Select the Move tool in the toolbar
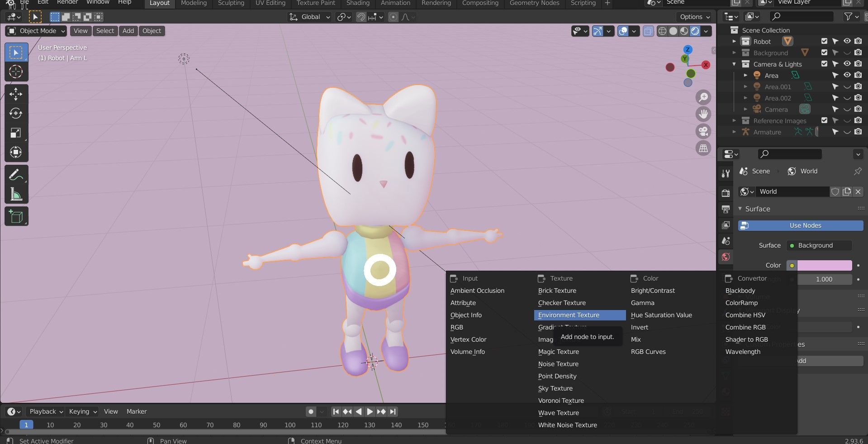This screenshot has height=444, width=868. [16, 94]
